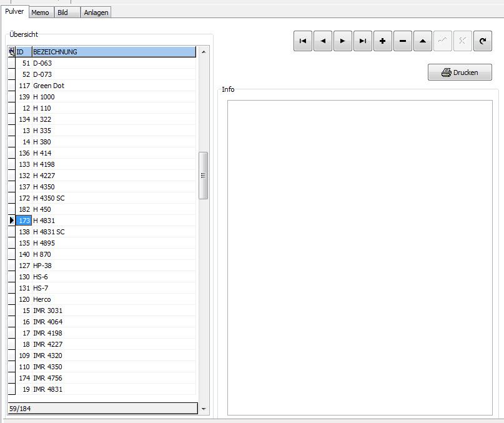The width and height of the screenshot is (504, 423).
Task: Jump to last record navigator button
Action: [x=363, y=41]
